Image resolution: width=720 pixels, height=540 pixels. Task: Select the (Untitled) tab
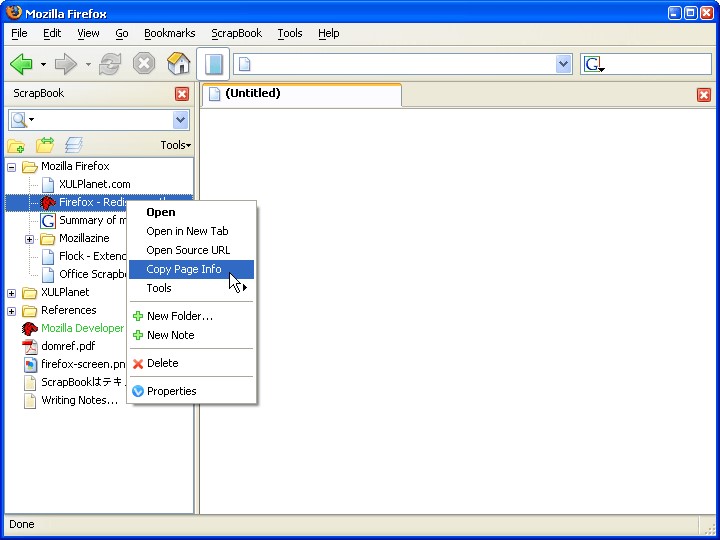(x=300, y=94)
